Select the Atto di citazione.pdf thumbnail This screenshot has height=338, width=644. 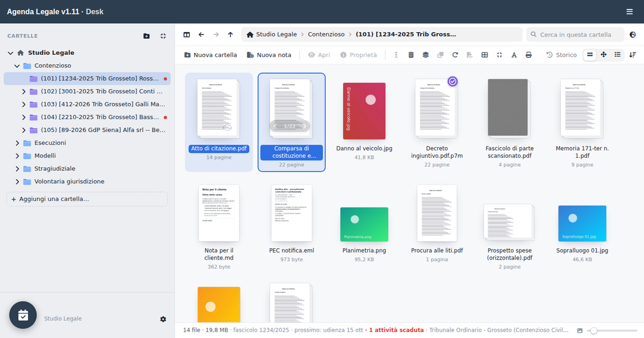tap(219, 108)
